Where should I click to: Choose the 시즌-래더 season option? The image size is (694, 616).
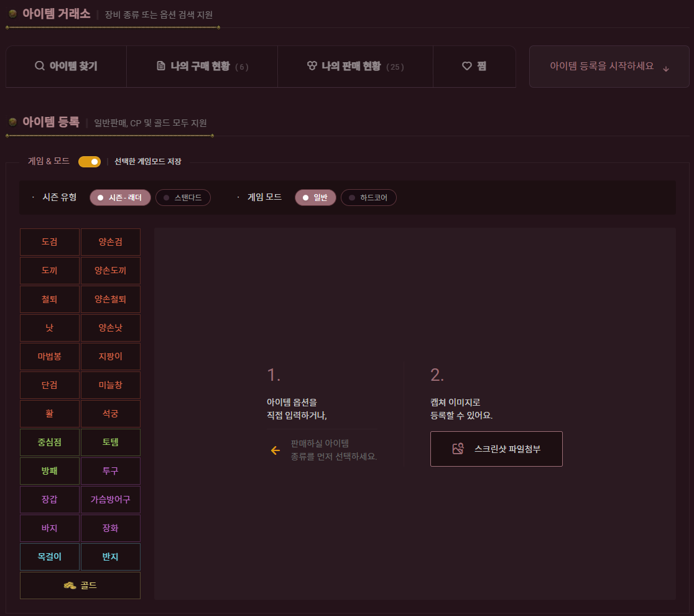pos(120,198)
